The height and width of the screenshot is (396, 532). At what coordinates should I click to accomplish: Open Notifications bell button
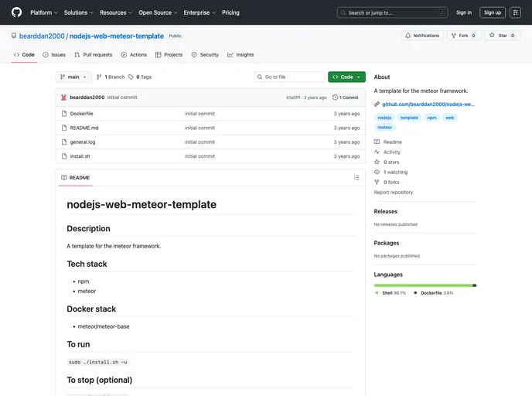[421, 36]
